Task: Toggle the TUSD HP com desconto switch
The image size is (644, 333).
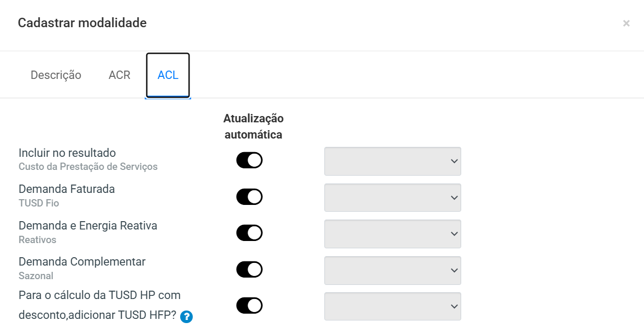Action: pos(249,305)
